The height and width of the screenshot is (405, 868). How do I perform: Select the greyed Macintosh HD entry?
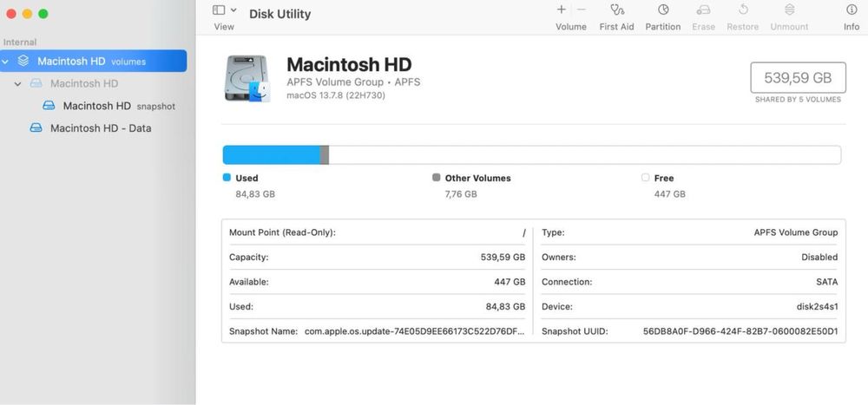coord(84,83)
